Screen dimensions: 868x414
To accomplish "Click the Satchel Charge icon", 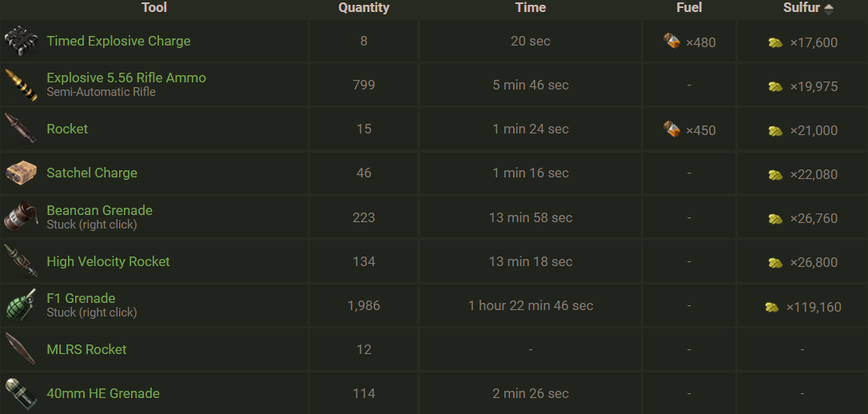I will [21, 173].
